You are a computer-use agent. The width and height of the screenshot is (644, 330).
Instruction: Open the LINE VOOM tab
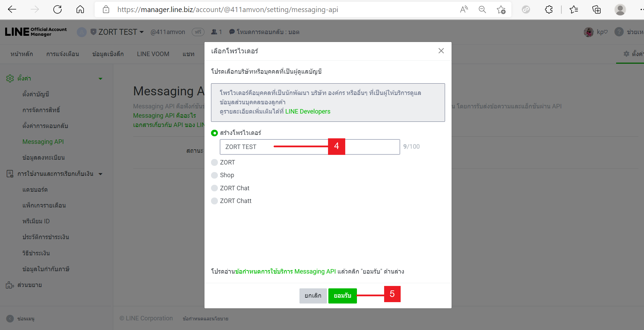[x=153, y=54]
